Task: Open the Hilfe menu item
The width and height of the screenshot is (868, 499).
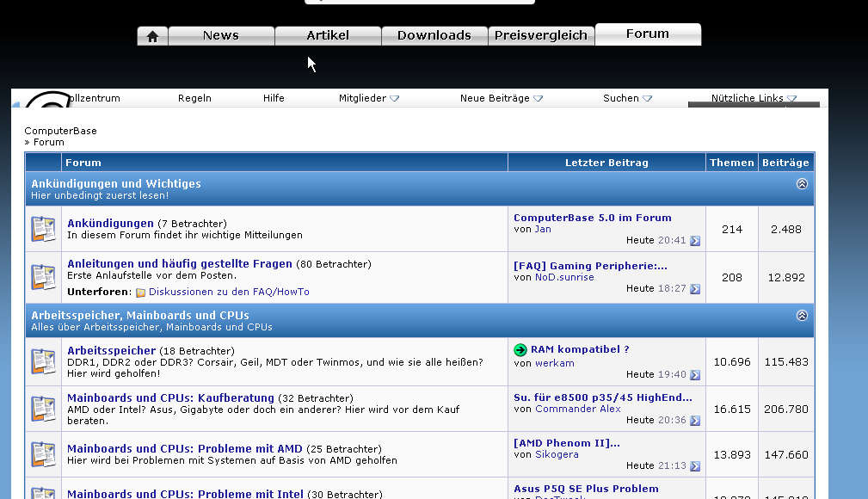Action: coord(274,98)
